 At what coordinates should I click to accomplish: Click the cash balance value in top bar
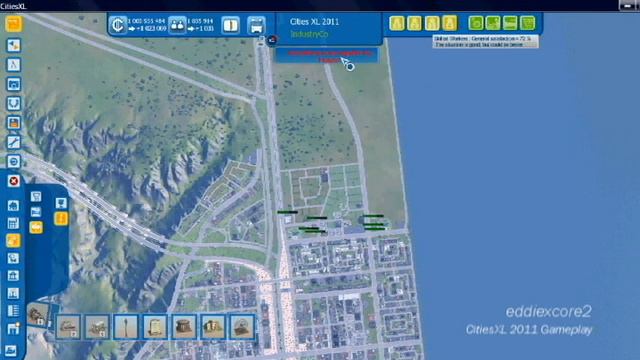pyautogui.click(x=147, y=21)
